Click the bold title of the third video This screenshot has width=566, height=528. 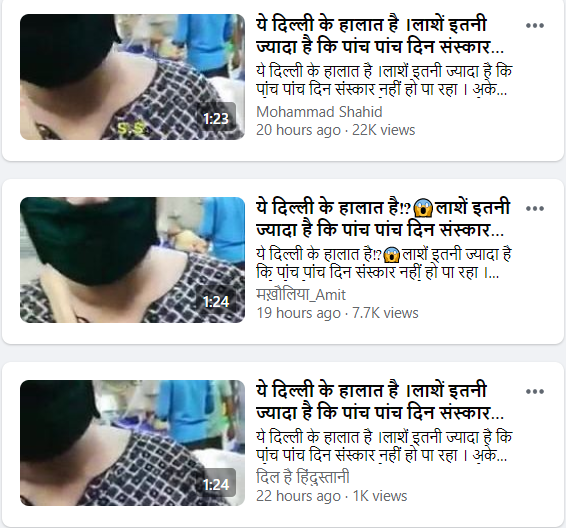point(380,402)
